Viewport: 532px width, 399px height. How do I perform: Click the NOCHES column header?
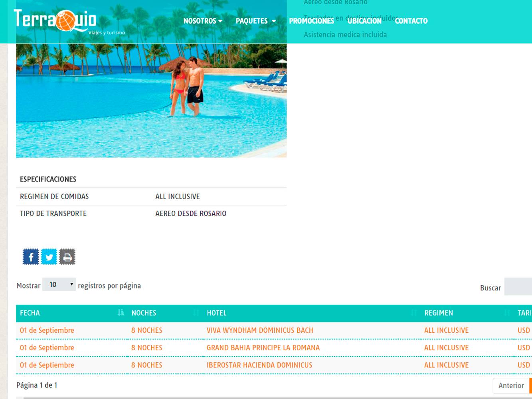[x=165, y=313]
